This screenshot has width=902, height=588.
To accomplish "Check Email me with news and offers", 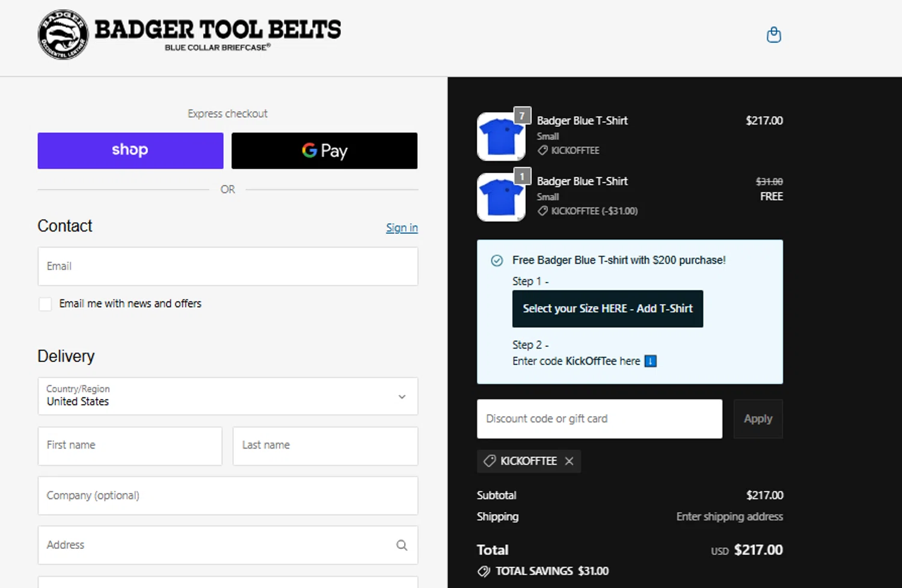I will point(45,304).
